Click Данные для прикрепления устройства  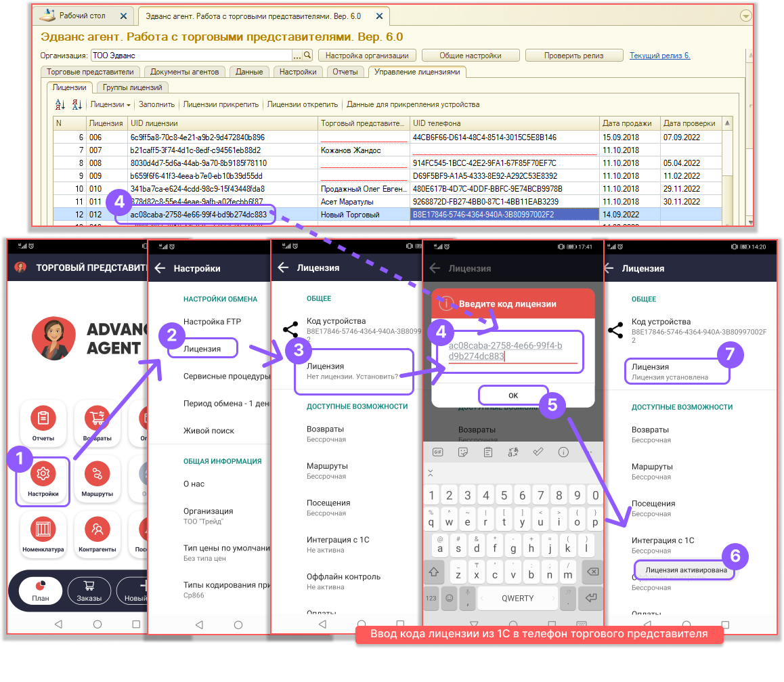tap(412, 104)
